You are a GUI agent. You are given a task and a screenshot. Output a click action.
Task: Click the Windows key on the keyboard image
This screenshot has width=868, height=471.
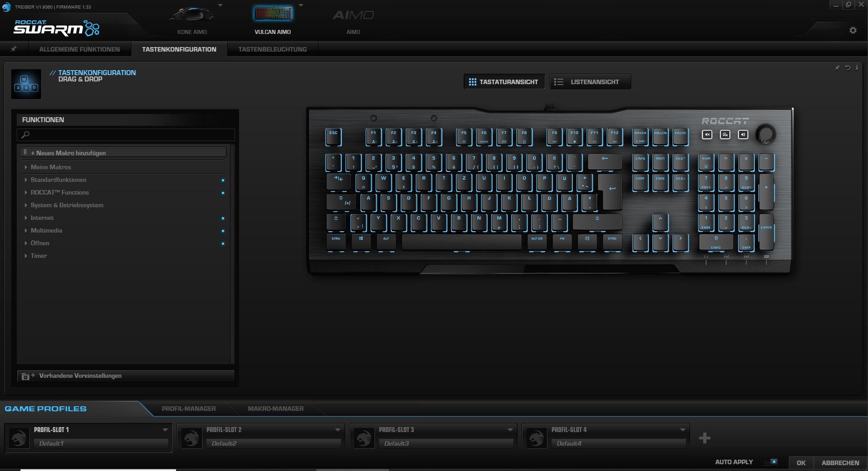pos(361,242)
